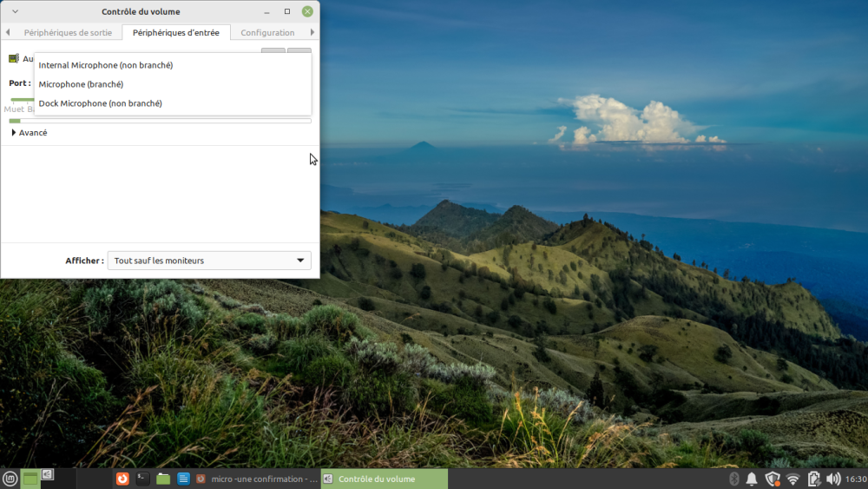This screenshot has width=868, height=489.
Task: Click the battery power tray icon
Action: point(813,479)
